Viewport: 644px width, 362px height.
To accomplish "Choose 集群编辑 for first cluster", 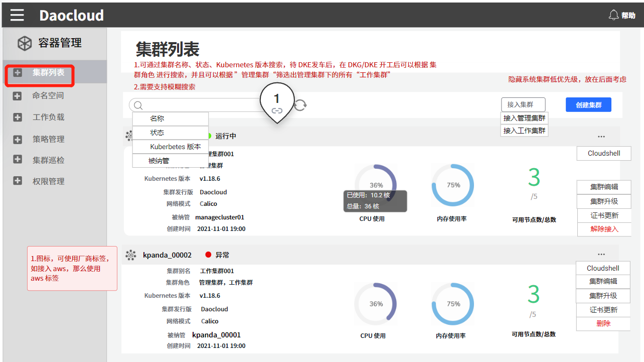I will pos(604,187).
